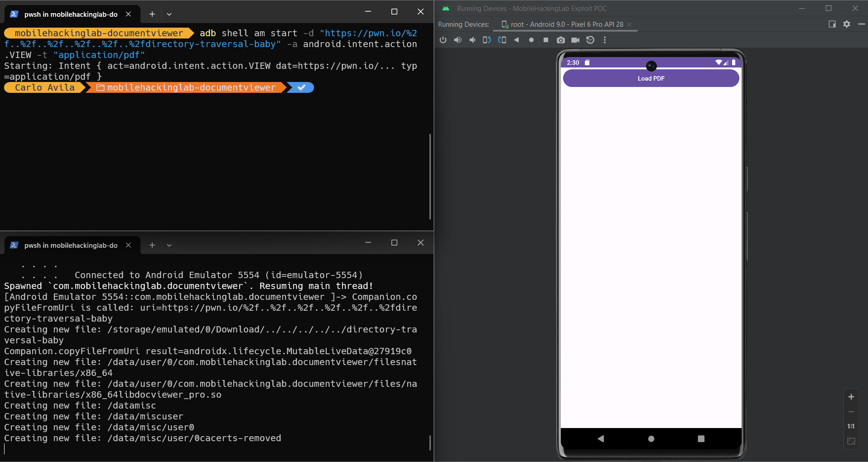Click the 'Connected to Android Emulator 5554' line
Viewport: 868px width, 462px height.
219,275
